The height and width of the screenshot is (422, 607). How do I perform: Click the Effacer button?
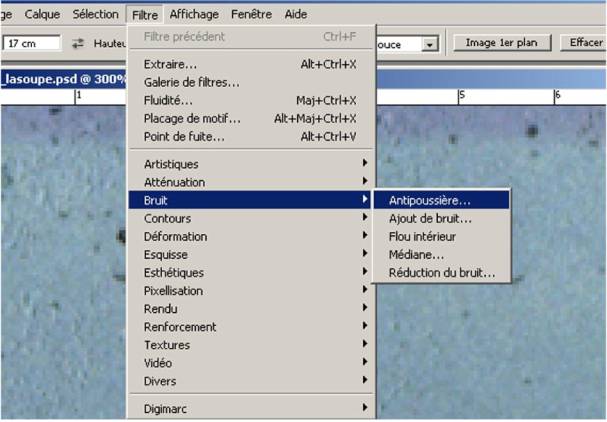[x=584, y=43]
